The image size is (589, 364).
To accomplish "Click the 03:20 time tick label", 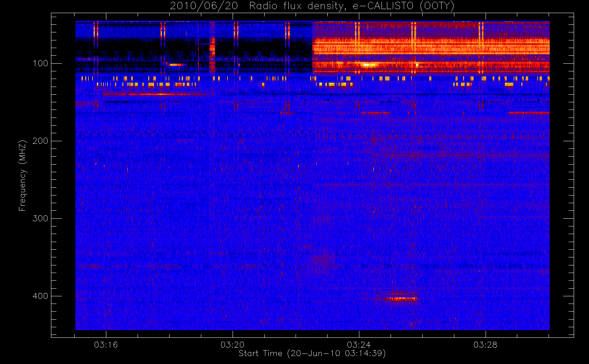I will point(232,345).
